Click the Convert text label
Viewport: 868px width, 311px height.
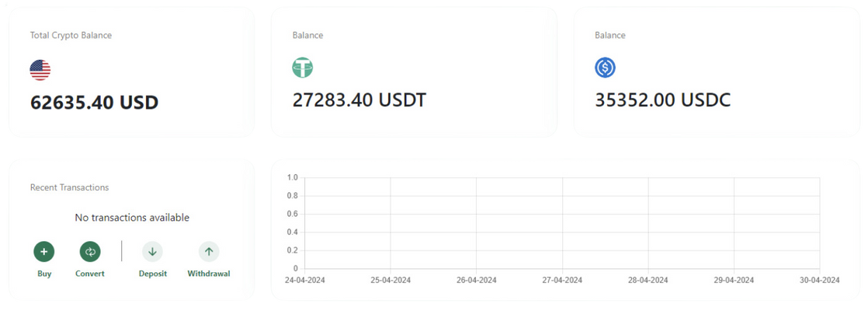tap(90, 274)
